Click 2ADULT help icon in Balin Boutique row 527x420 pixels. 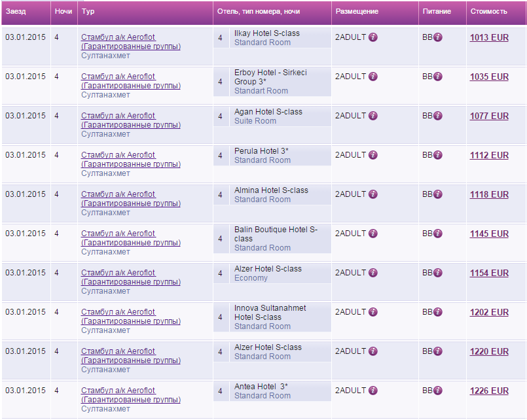[373, 234]
